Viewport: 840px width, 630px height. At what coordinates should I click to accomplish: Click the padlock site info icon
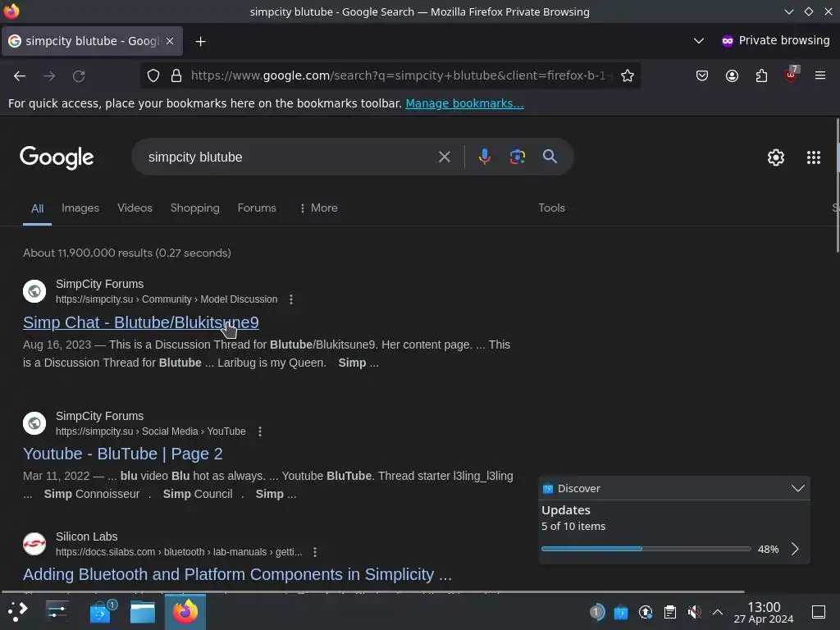(176, 75)
